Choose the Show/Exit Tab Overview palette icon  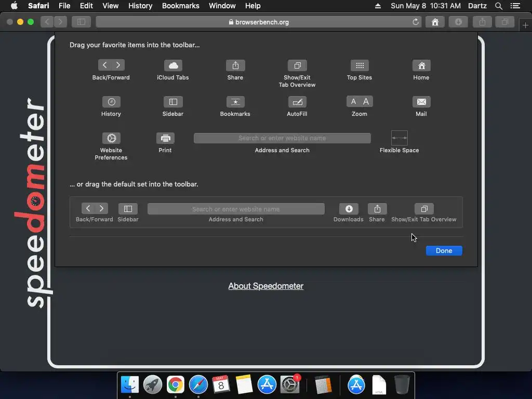click(x=297, y=65)
